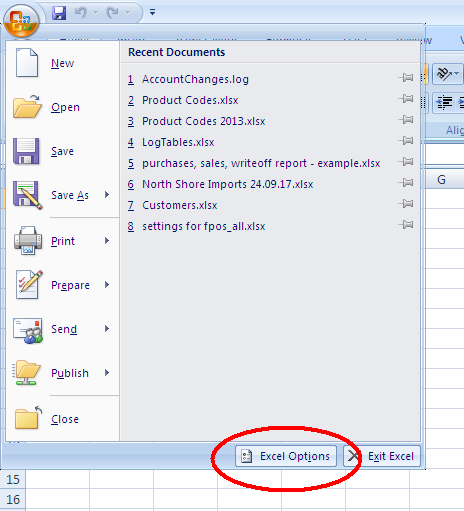Open recent file LogTables.xlsx

(178, 142)
